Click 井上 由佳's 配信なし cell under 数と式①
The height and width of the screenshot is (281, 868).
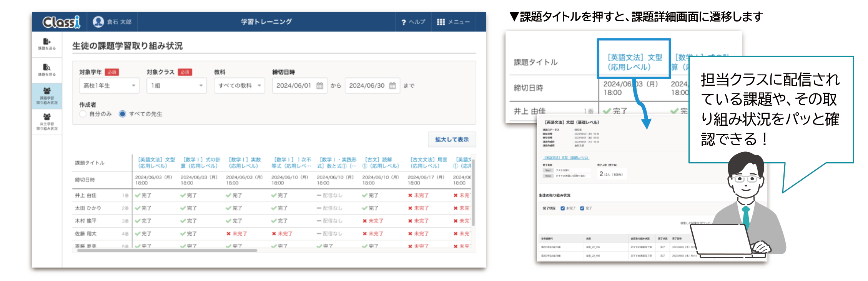329,195
